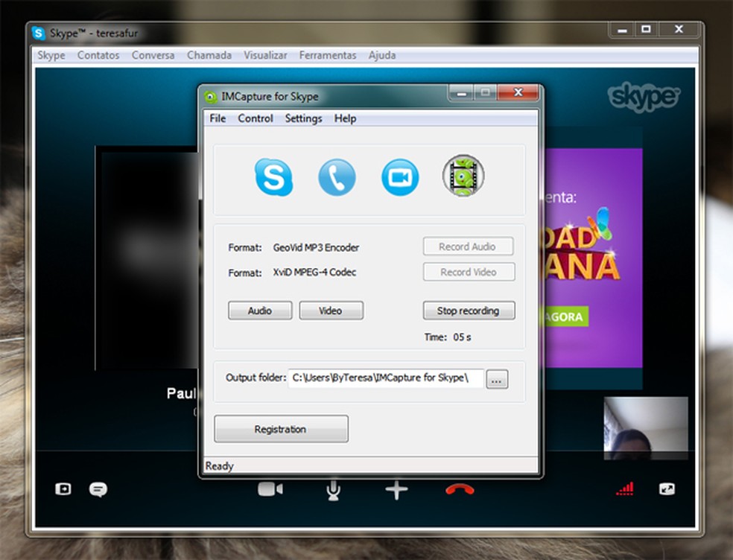Minimize the Skype main window

tap(622, 30)
